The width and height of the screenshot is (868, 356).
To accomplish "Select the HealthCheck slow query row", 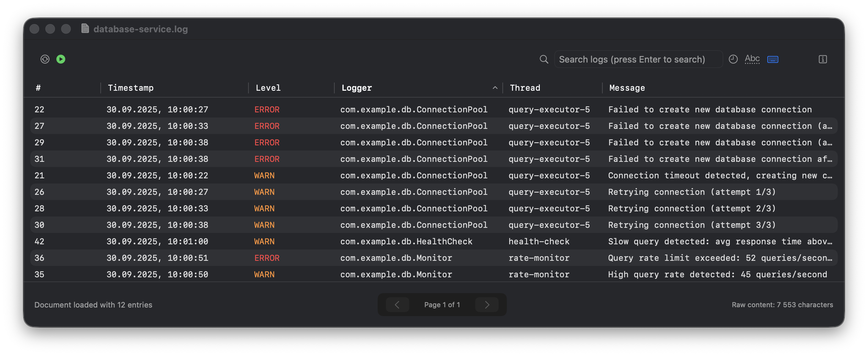I will tap(434, 242).
